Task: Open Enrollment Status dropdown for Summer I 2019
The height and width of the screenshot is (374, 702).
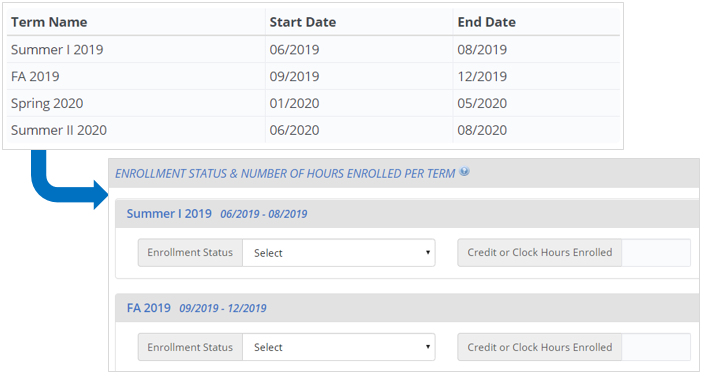Action: (x=338, y=253)
